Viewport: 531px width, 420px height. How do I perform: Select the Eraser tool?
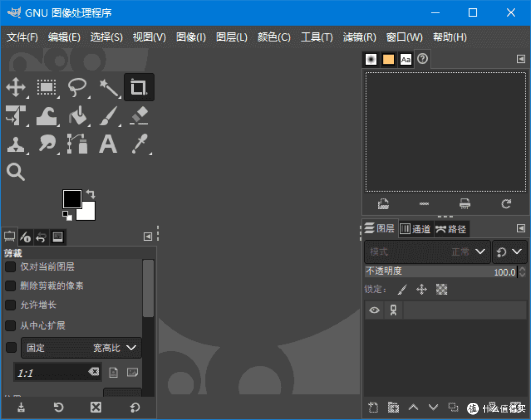139,115
